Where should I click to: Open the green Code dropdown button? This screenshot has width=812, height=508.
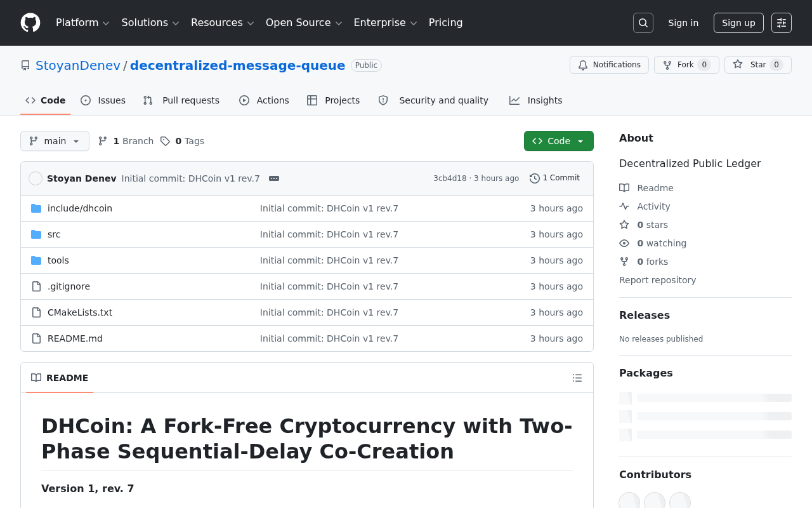point(559,141)
